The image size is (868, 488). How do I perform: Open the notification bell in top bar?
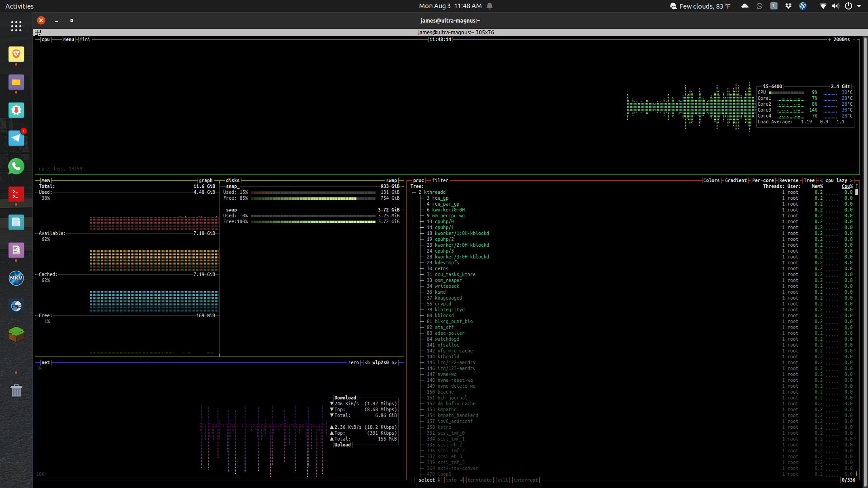[490, 6]
